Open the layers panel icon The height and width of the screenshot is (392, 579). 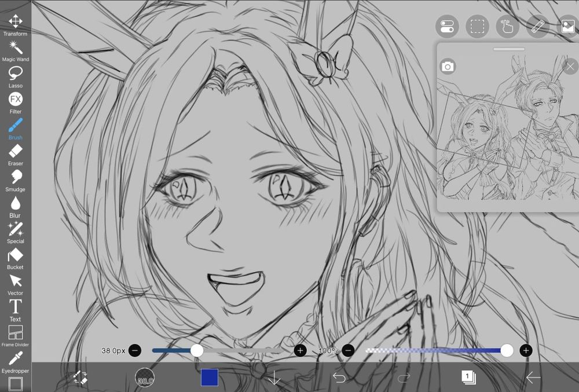pos(468,378)
